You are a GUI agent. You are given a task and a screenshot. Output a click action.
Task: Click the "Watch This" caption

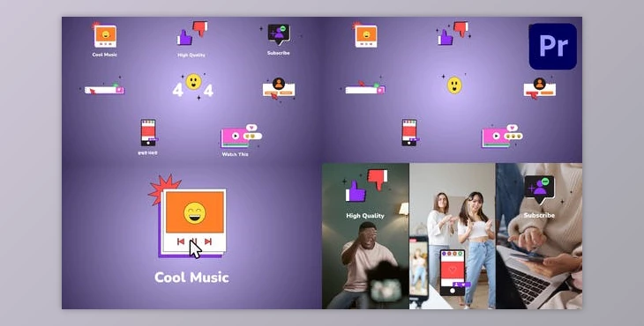click(235, 154)
